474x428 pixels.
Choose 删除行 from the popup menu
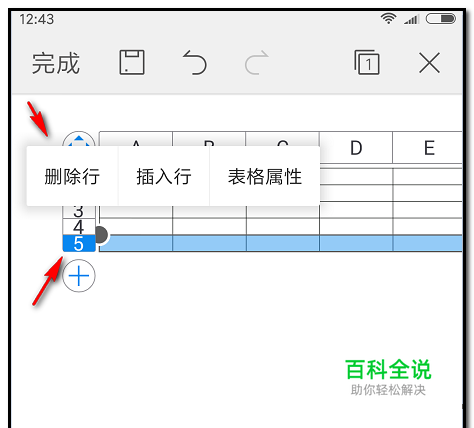click(x=72, y=176)
